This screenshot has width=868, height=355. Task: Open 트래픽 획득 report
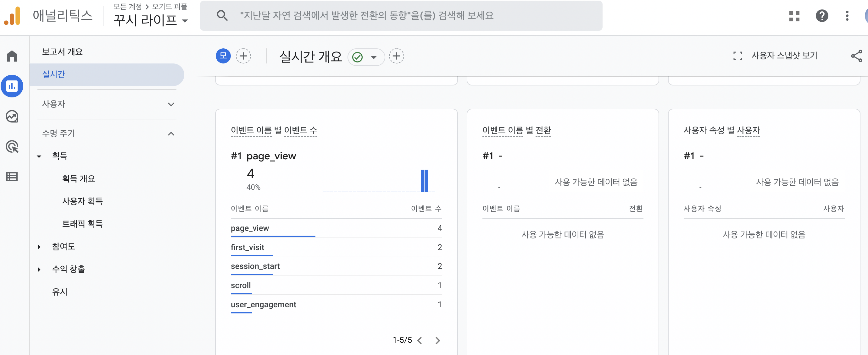(82, 223)
